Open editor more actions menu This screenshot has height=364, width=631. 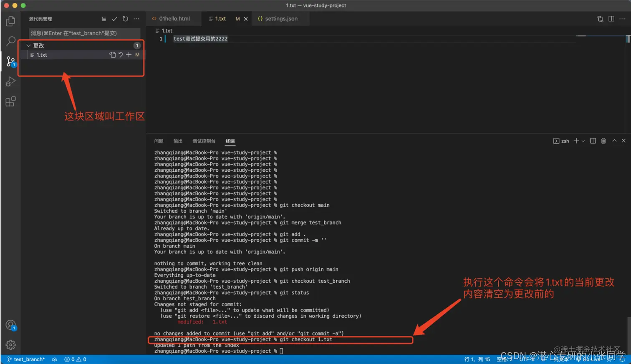point(622,19)
